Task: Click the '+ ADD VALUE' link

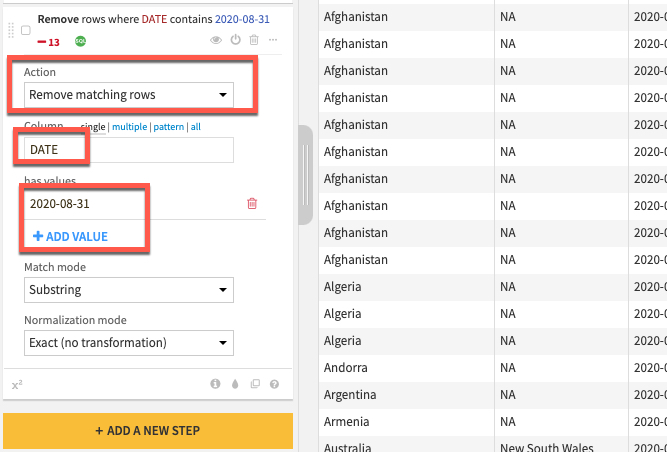Action: [71, 237]
